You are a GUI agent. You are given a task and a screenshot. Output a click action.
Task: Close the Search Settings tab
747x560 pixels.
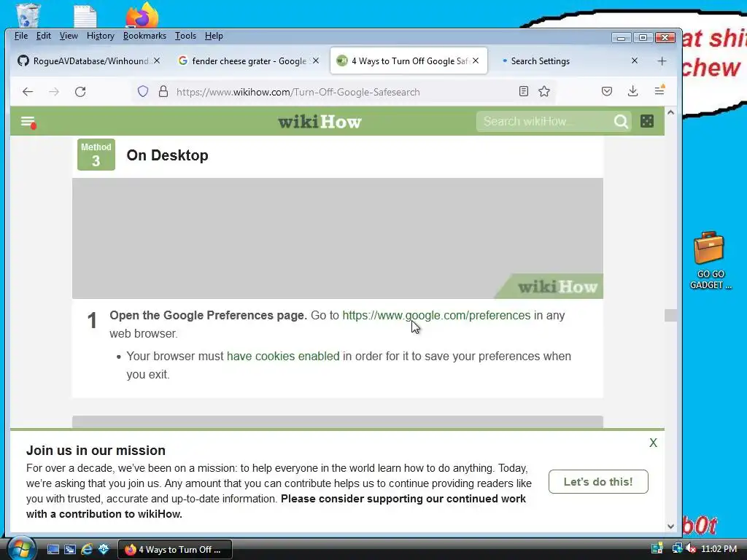[635, 61]
